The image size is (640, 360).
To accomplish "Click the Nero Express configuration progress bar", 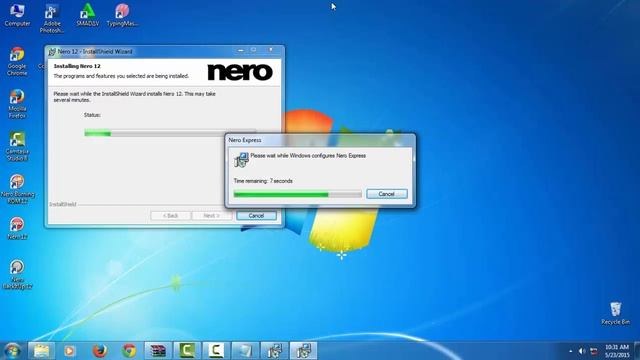I will pyautogui.click(x=298, y=194).
